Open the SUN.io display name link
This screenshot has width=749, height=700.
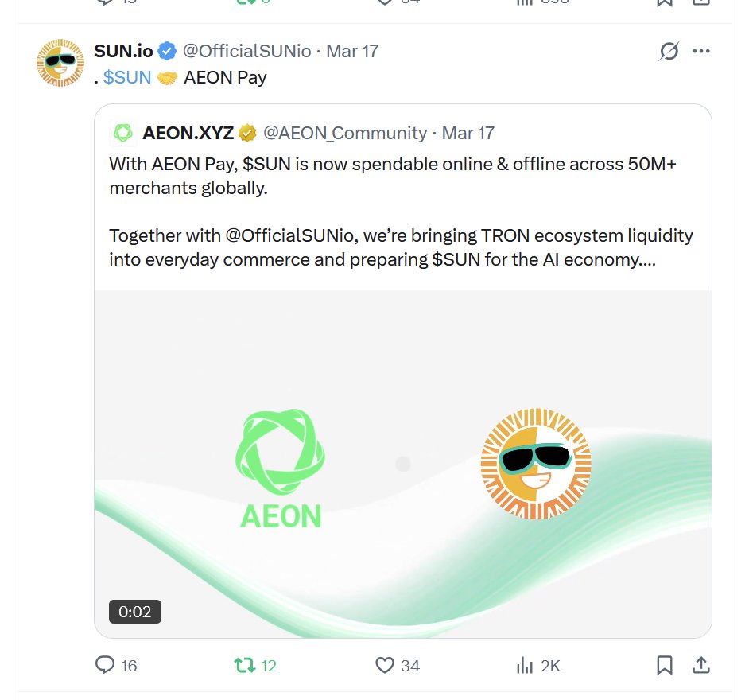tap(124, 52)
